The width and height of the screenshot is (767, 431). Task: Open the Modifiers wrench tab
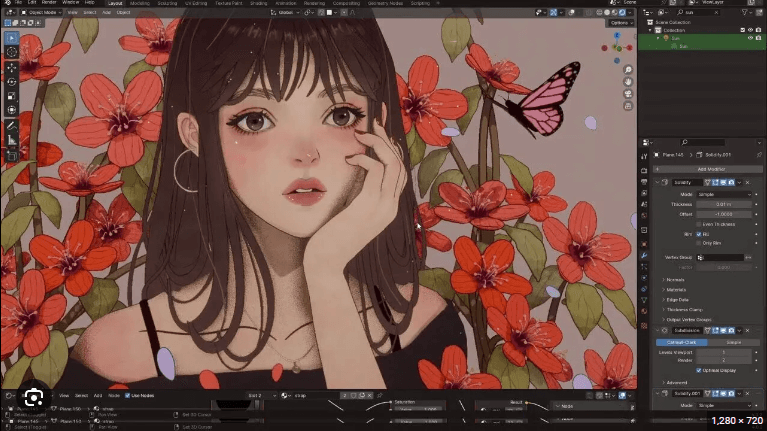(644, 255)
